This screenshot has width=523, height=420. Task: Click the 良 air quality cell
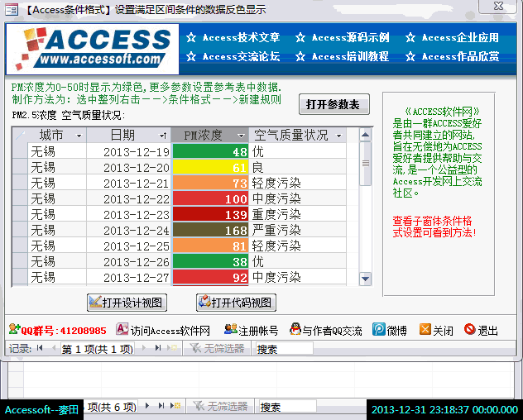click(298, 167)
